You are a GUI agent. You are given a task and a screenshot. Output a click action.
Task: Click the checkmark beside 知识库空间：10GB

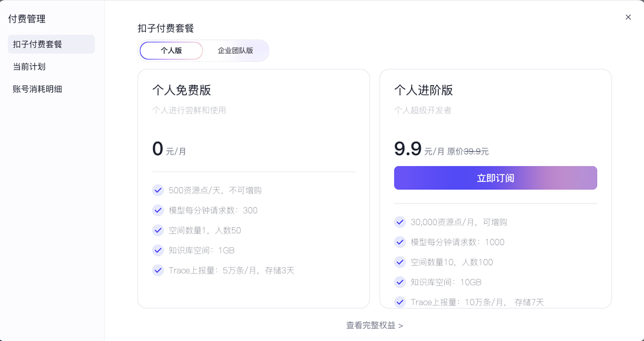coord(399,282)
